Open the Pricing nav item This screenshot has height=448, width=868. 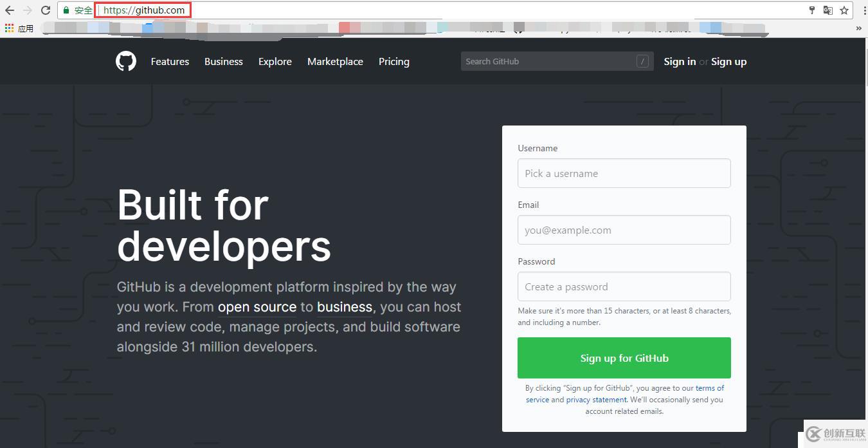[x=394, y=61]
